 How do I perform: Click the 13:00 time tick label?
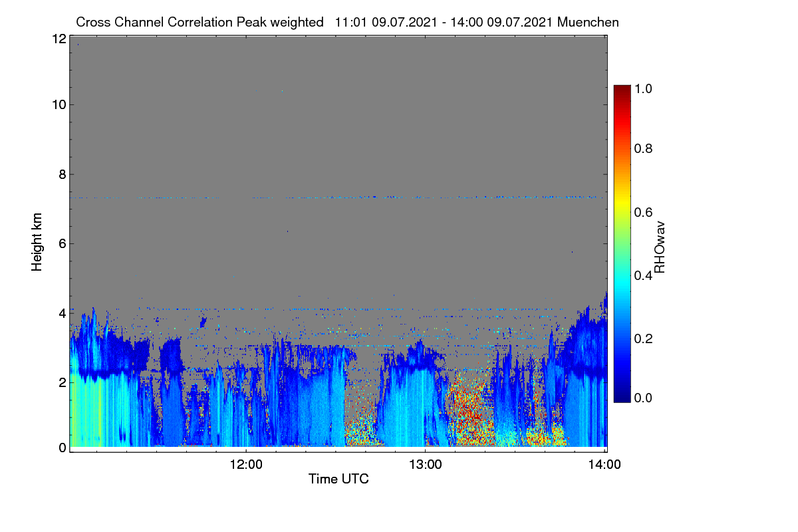point(426,464)
